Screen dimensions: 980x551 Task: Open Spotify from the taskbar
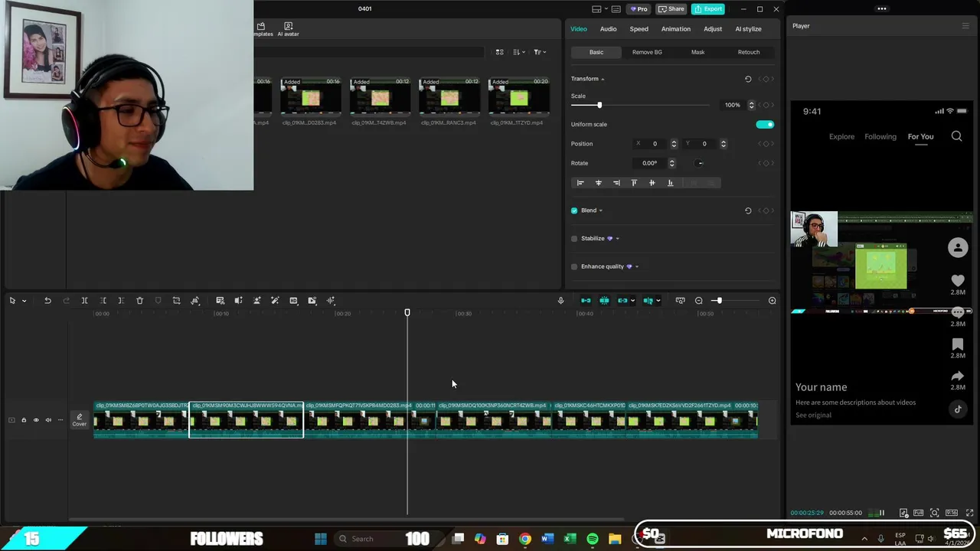pyautogui.click(x=593, y=539)
